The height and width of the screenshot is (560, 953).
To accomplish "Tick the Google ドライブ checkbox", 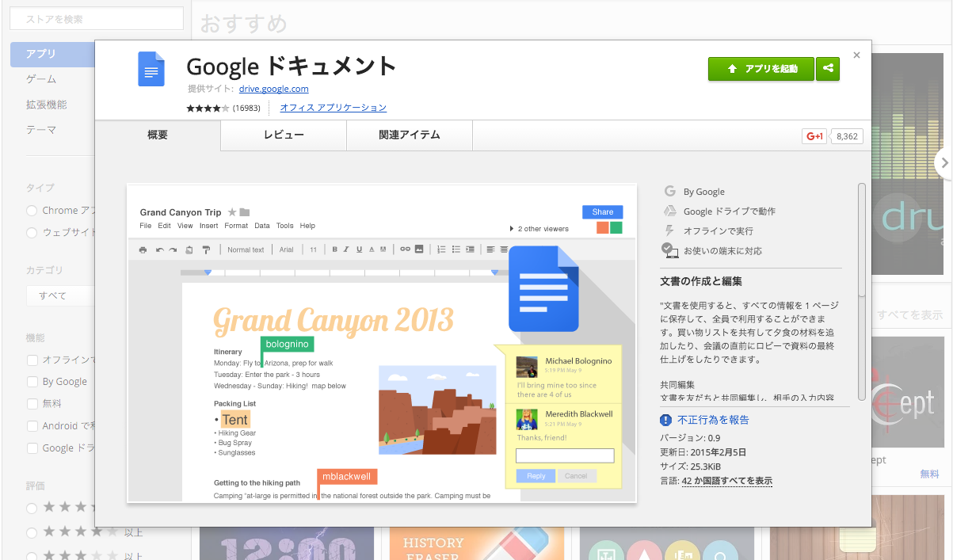I will pos(32,448).
